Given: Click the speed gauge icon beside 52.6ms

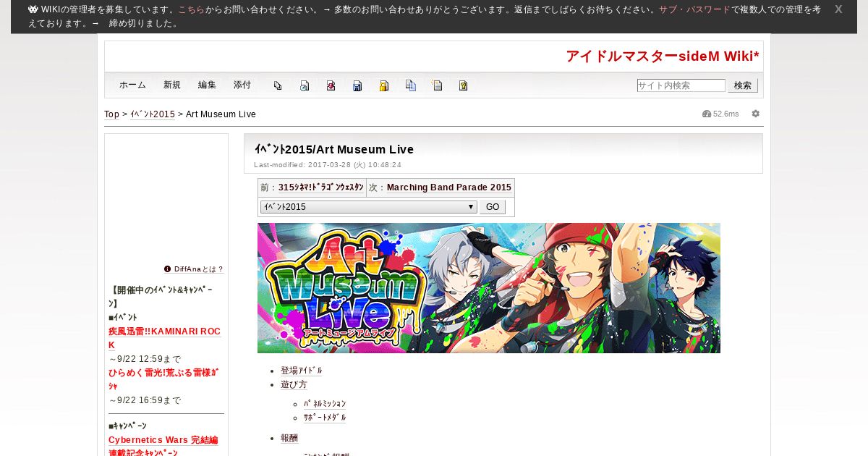Looking at the screenshot, I should [x=707, y=114].
